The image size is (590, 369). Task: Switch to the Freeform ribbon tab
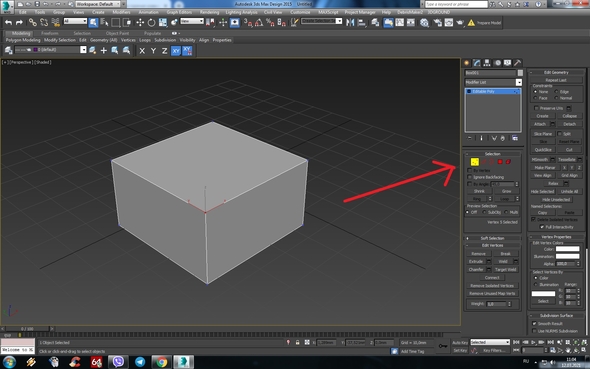50,33
